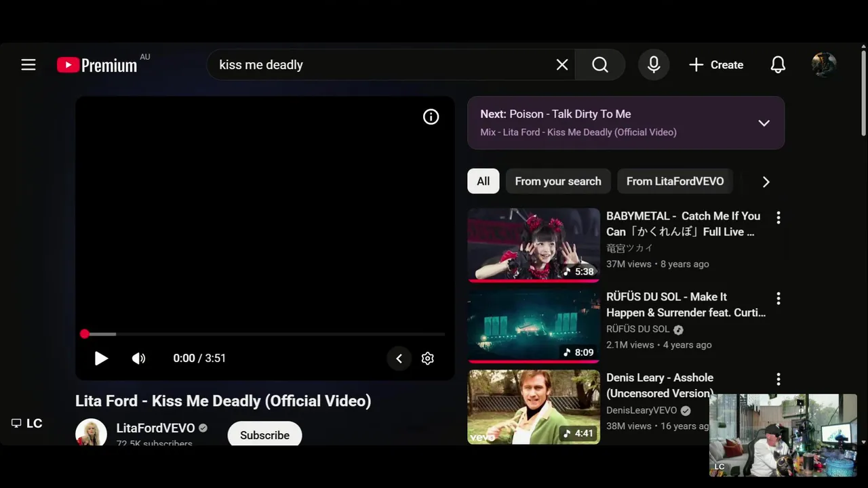
Task: Go to YouTube Premium home logo
Action: click(97, 65)
